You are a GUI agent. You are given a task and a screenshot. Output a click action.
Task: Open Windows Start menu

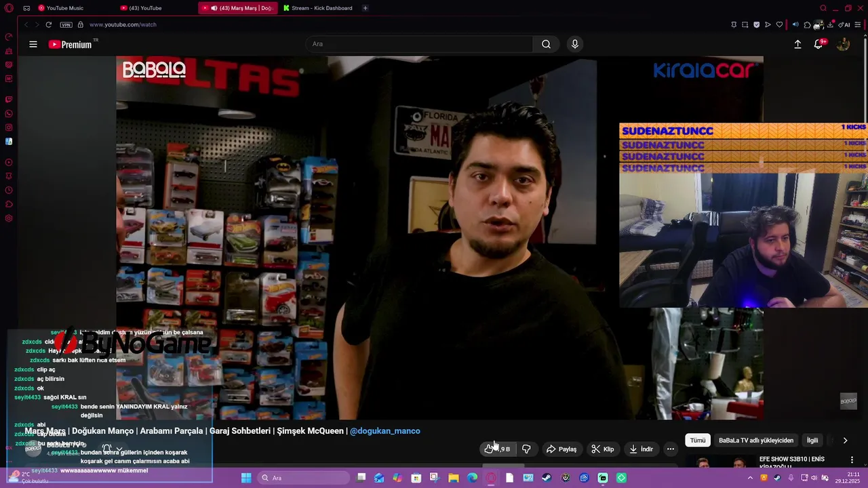click(x=246, y=478)
